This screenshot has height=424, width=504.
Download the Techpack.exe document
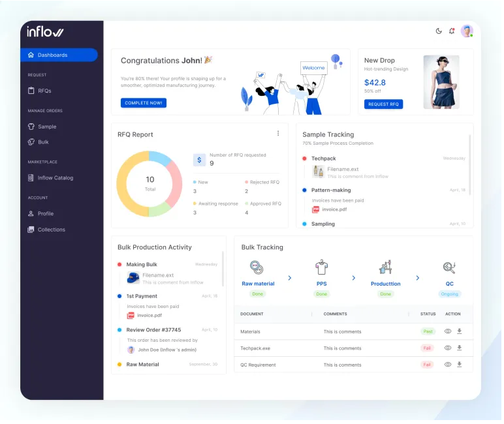tap(460, 348)
